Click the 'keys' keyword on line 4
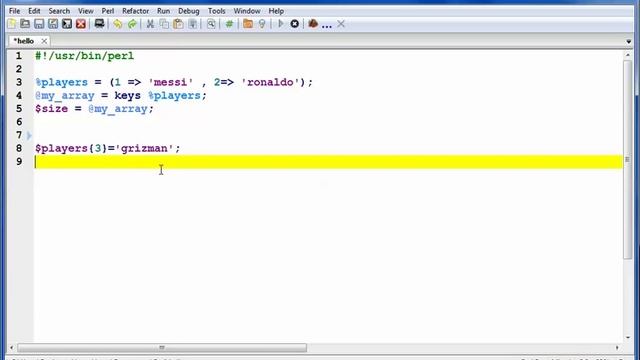 point(127,96)
